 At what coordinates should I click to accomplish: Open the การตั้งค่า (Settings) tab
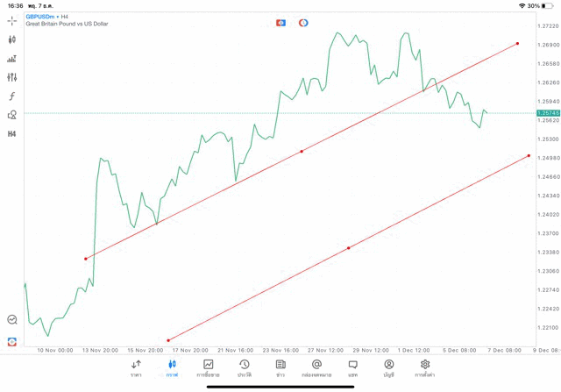[425, 367]
